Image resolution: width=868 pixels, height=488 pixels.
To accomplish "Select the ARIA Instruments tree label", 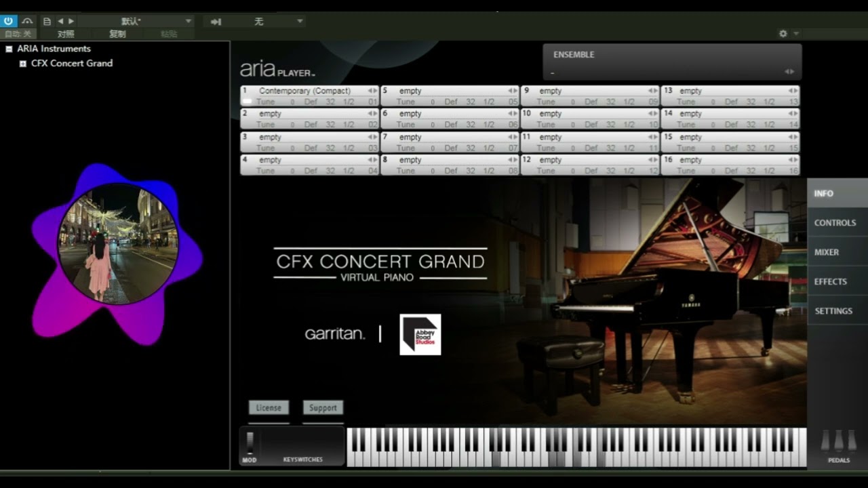I will (x=54, y=49).
